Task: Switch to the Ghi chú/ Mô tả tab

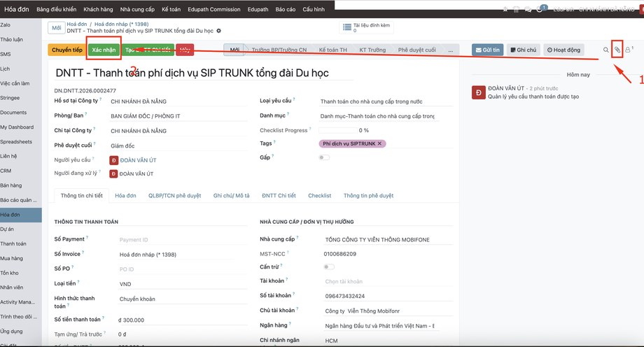Action: point(231,196)
